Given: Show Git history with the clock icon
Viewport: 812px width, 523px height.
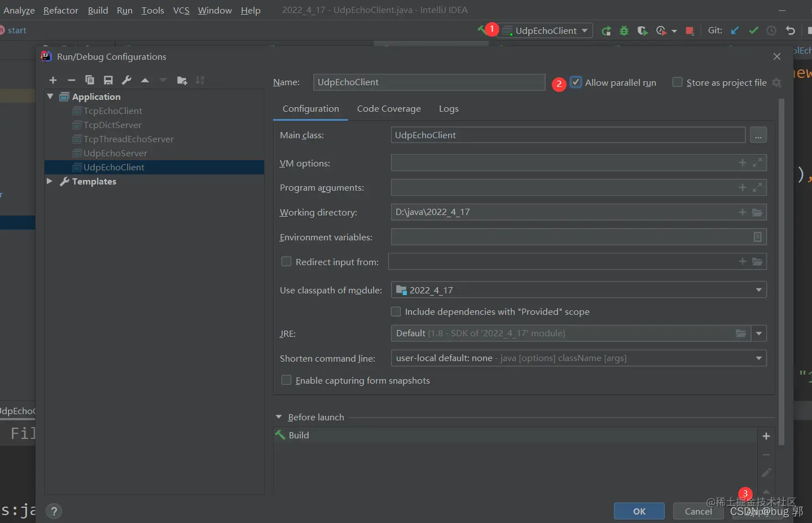Looking at the screenshot, I should 771,30.
